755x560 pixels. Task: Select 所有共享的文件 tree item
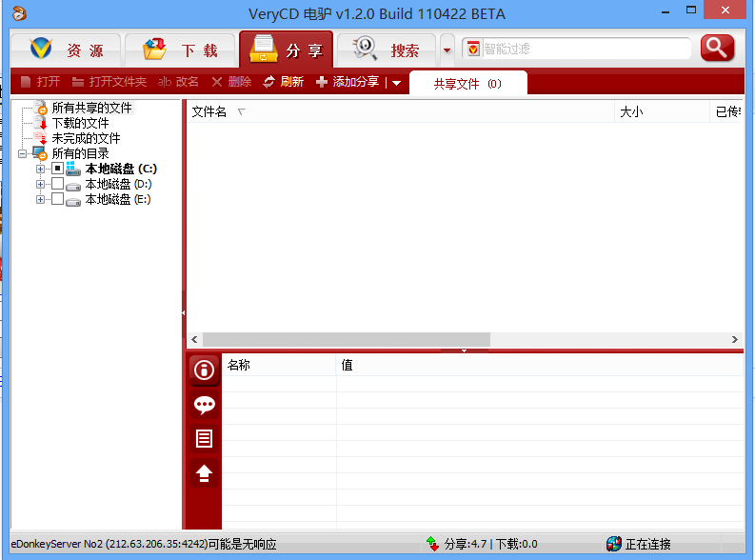91,108
